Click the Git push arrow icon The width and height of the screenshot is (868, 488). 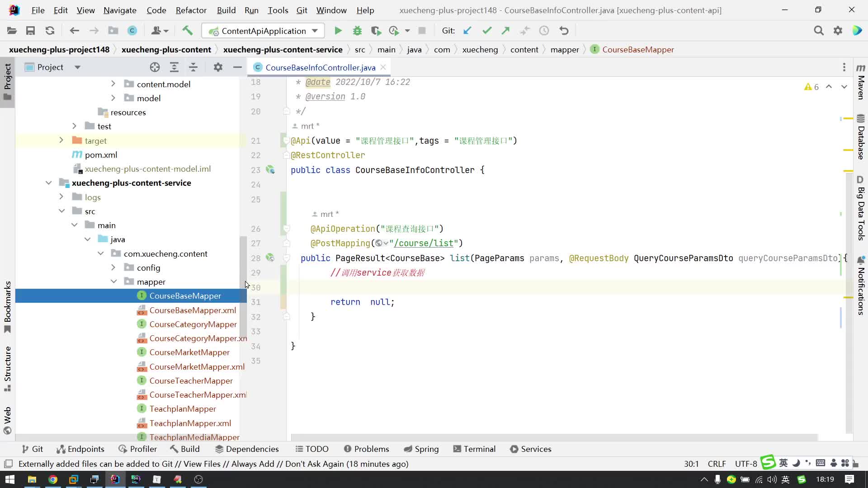coord(505,31)
